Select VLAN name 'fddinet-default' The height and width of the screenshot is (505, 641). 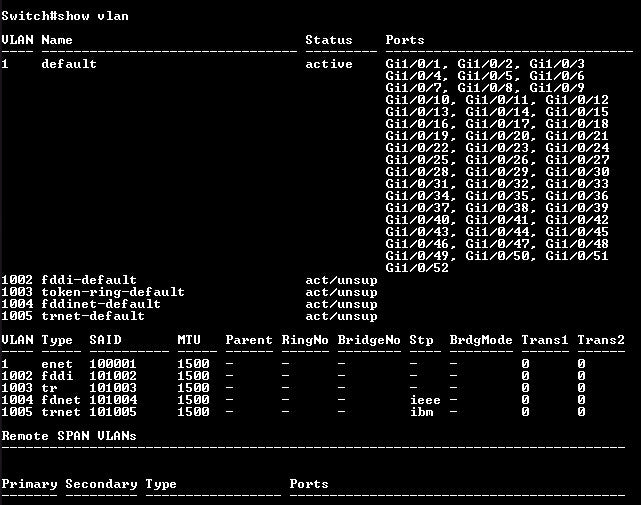point(101,304)
